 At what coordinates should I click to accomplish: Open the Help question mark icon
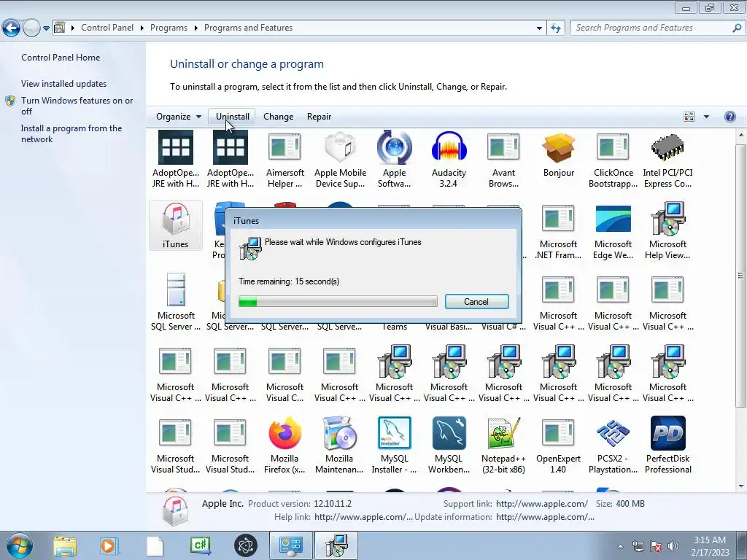pos(729,117)
